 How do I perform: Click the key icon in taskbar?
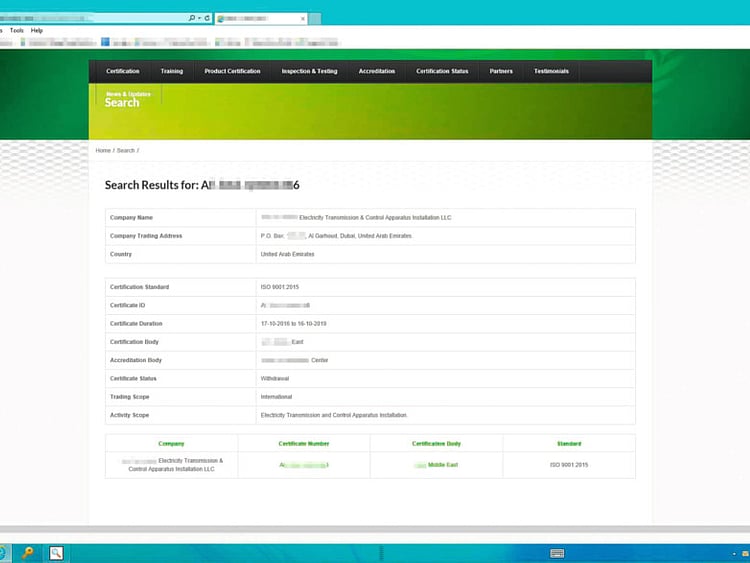click(28, 553)
